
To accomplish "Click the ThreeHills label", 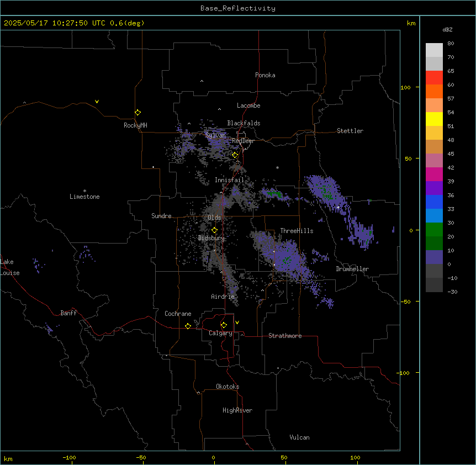I will (297, 231).
